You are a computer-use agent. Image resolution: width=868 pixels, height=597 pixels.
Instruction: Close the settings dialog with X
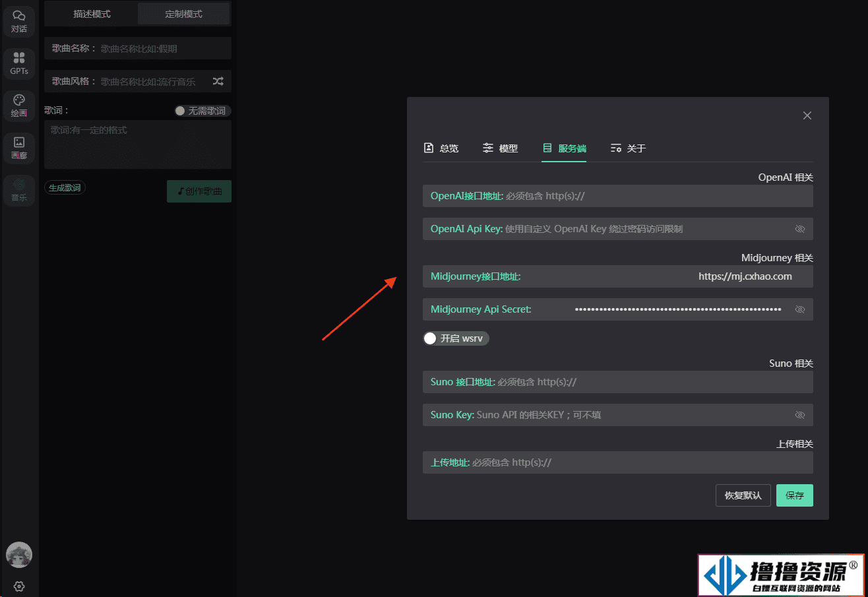(807, 115)
